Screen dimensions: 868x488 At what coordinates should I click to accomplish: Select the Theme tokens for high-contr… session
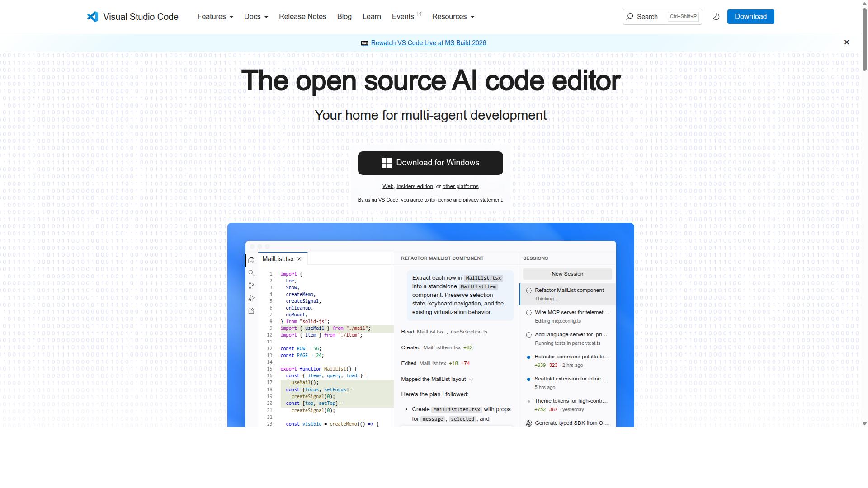coord(568,405)
